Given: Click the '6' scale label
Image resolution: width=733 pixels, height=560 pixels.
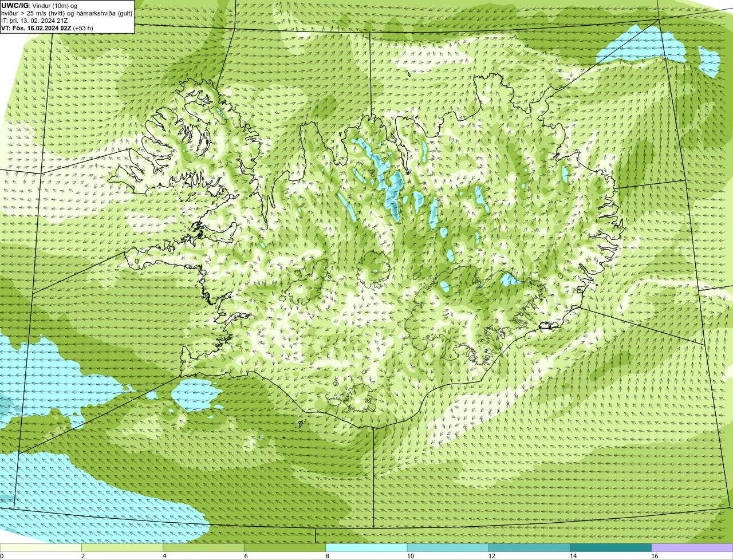Looking at the screenshot, I should pos(246,556).
